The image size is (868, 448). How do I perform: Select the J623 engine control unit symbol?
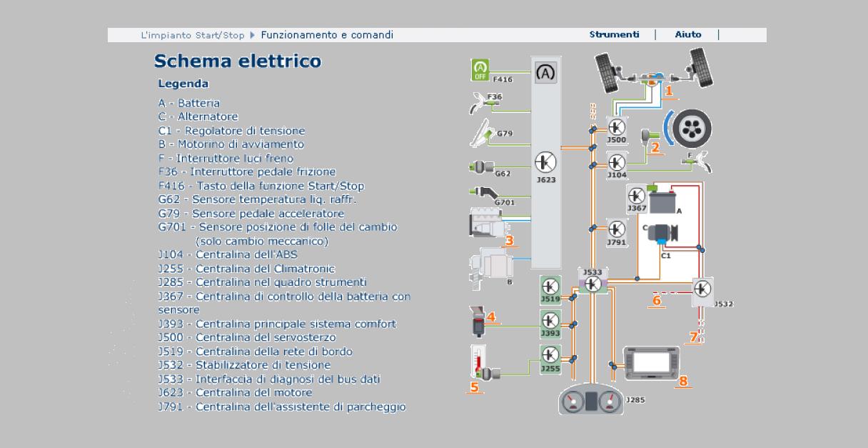tap(546, 163)
